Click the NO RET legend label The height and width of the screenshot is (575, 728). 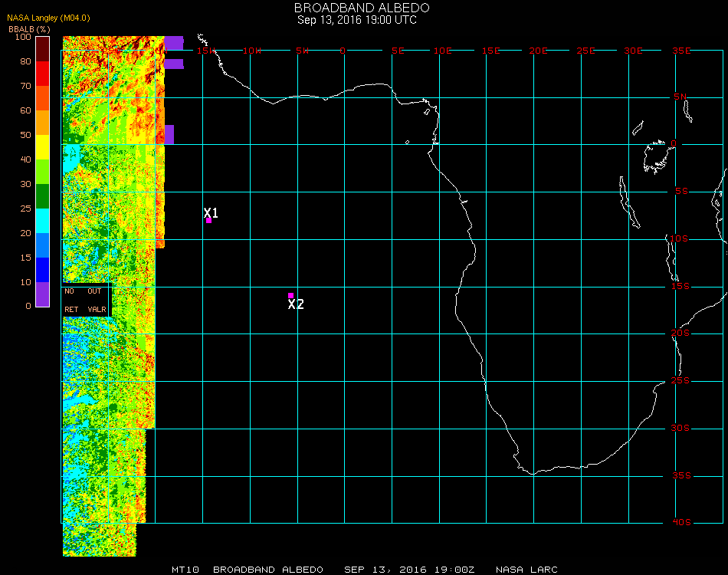(71, 301)
